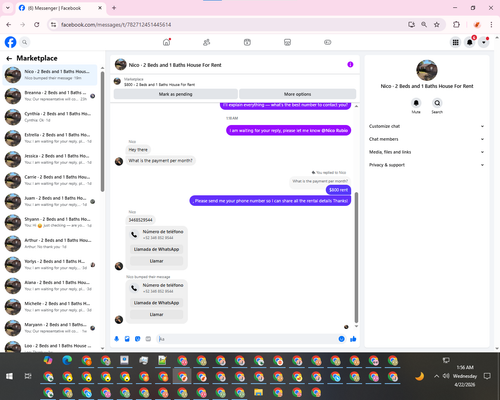Screen dimensions: 500x400
Task: Open the Marketplace storefront icon in top nav
Action: [287, 42]
